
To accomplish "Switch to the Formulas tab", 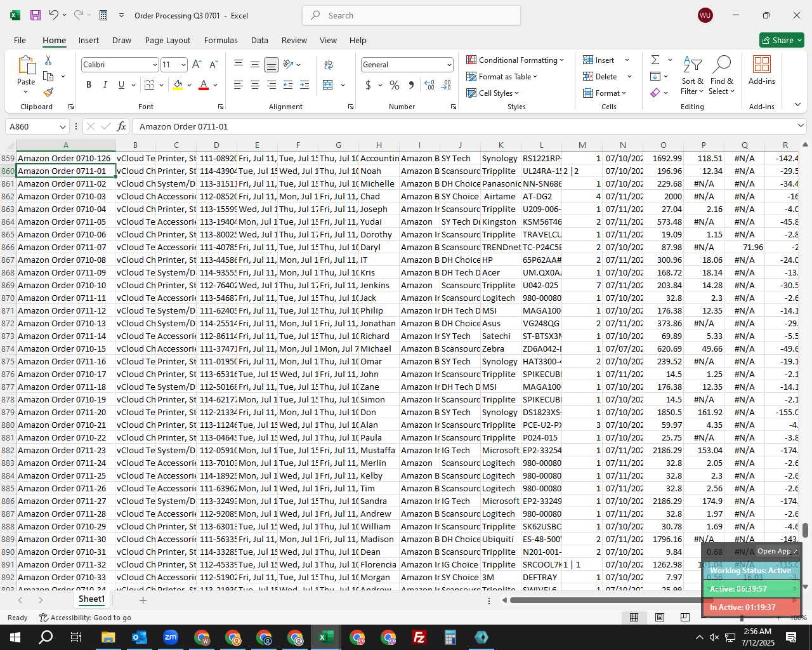I will [x=221, y=40].
